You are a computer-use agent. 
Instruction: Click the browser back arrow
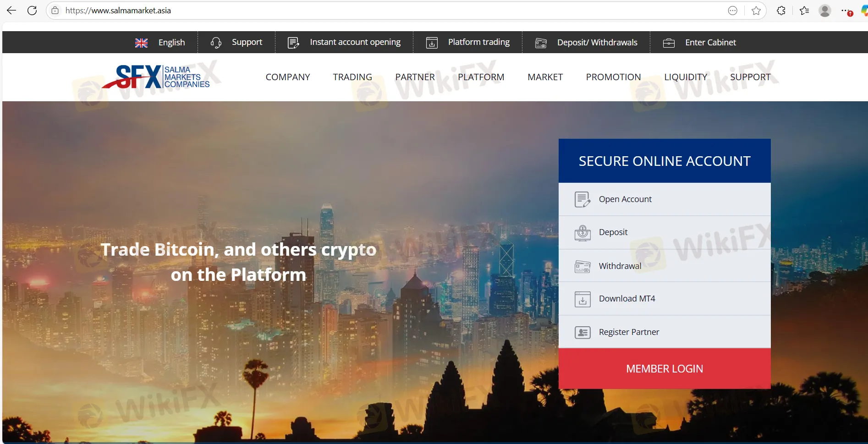click(x=11, y=11)
